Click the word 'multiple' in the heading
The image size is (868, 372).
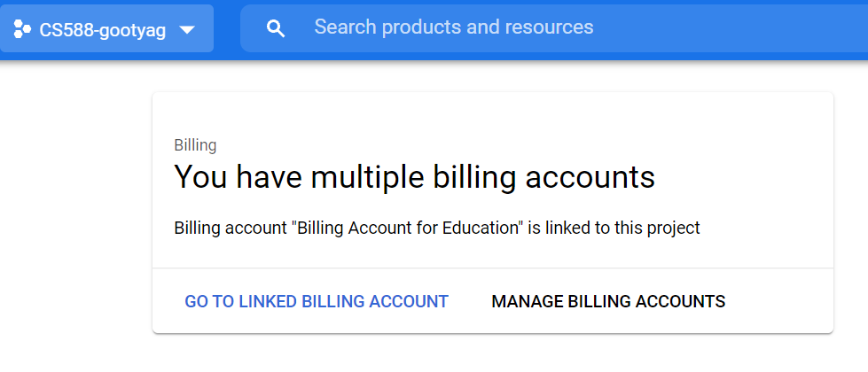[368, 177]
